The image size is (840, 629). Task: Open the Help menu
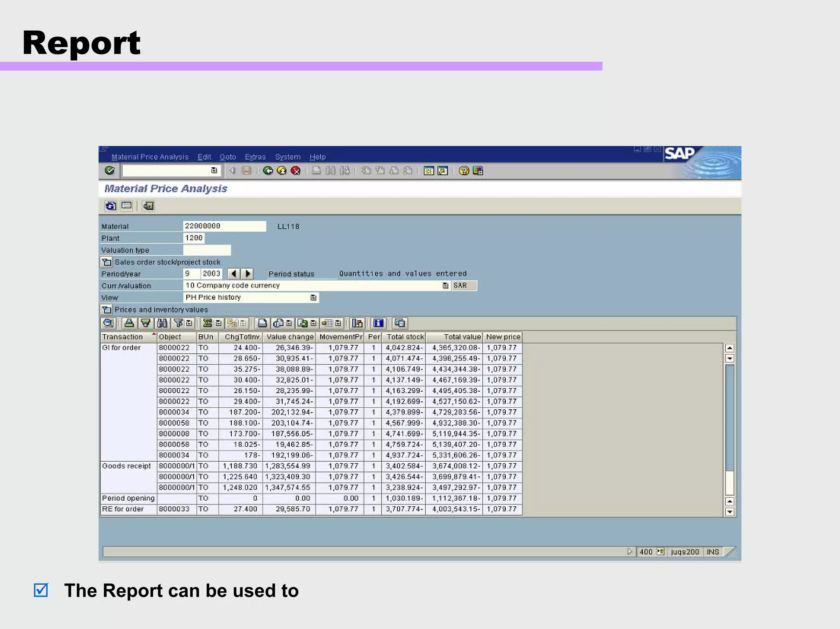(317, 157)
